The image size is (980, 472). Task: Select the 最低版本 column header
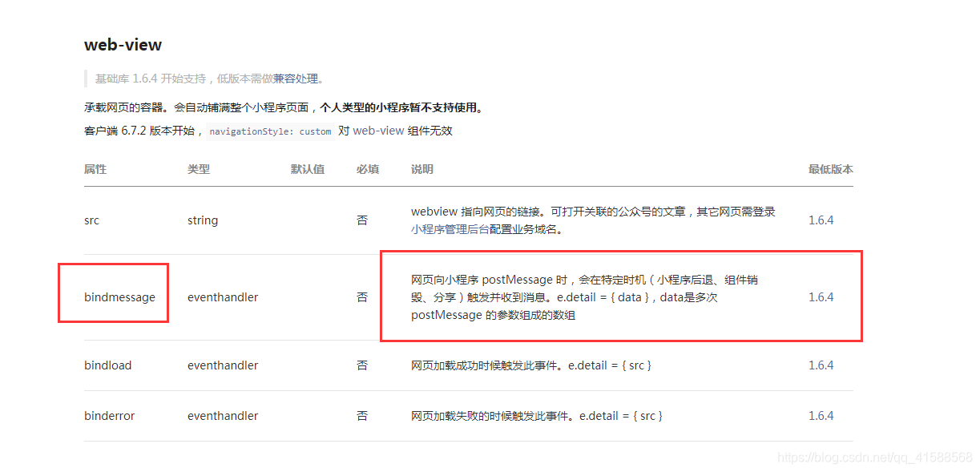(831, 169)
